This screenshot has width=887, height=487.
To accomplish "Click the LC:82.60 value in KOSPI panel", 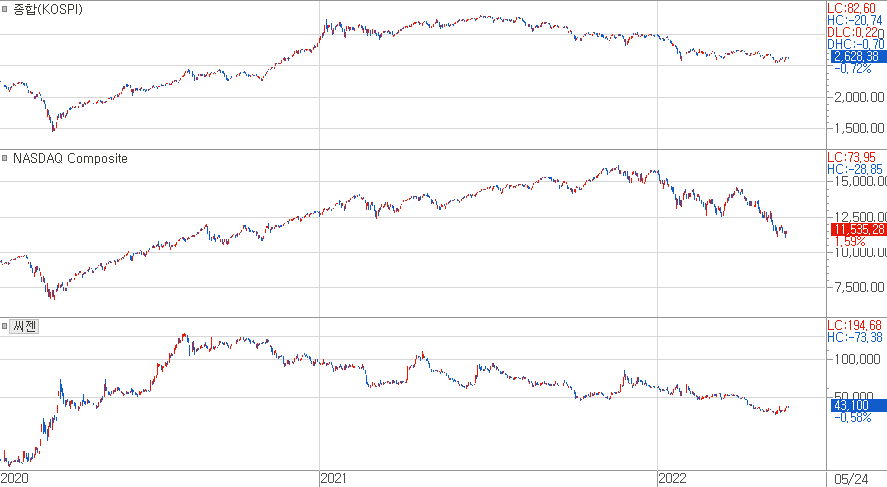I will (851, 8).
